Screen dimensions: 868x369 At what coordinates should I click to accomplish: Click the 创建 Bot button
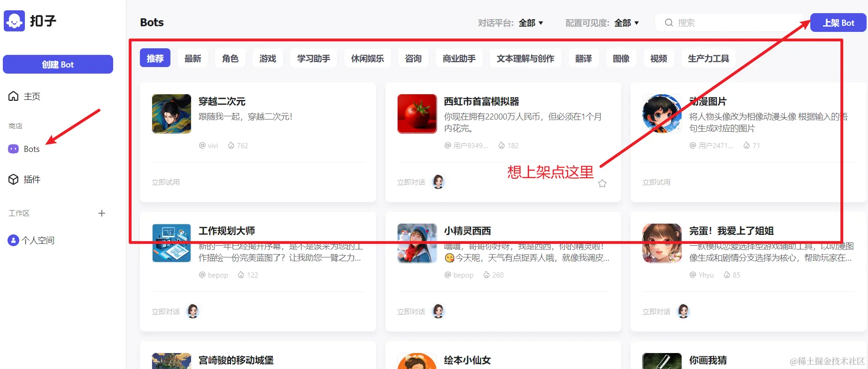click(58, 64)
